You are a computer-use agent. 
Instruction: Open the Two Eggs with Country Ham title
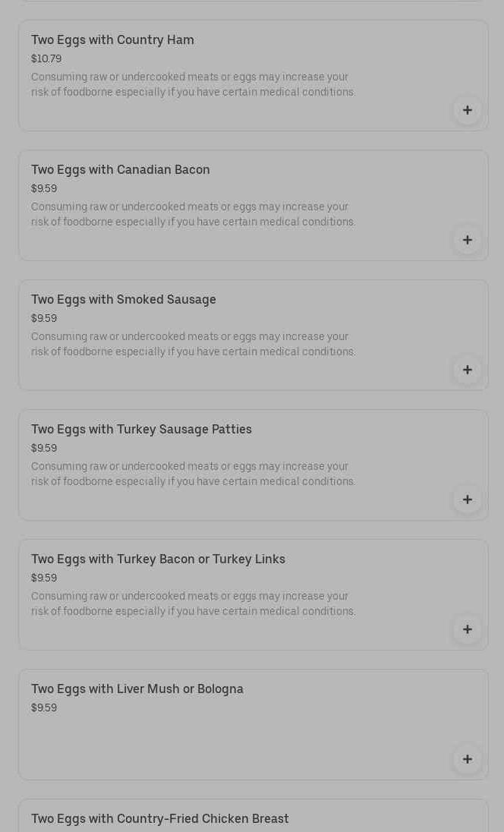(112, 40)
